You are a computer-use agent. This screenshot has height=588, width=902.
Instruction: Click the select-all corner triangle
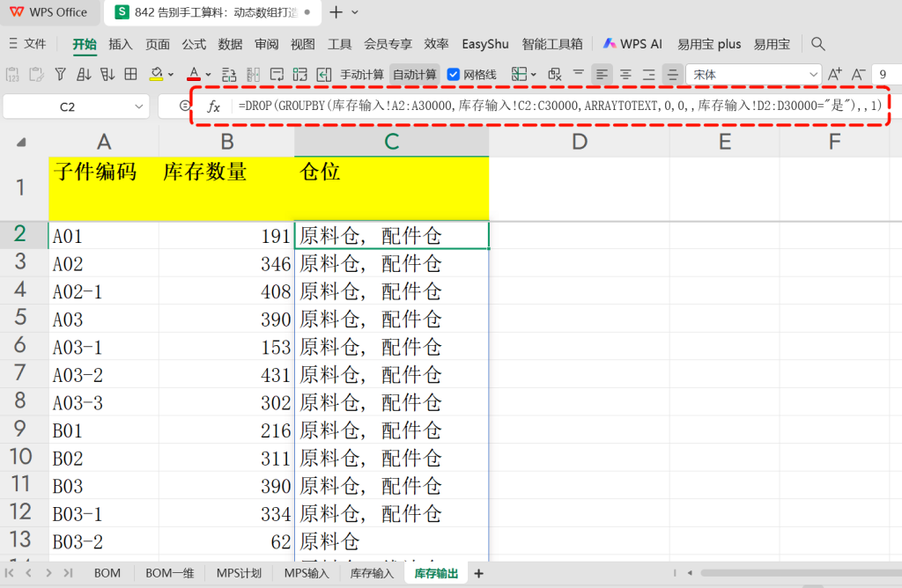tap(21, 143)
